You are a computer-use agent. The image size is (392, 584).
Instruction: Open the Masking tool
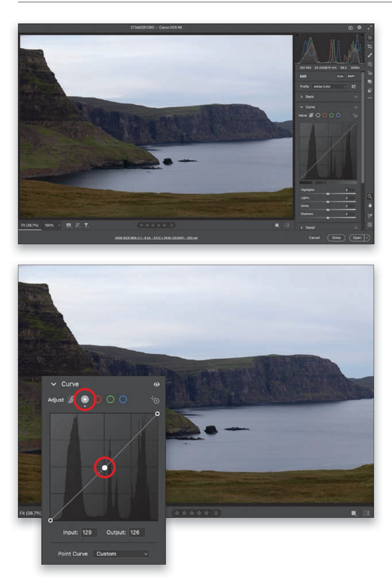coord(370,64)
